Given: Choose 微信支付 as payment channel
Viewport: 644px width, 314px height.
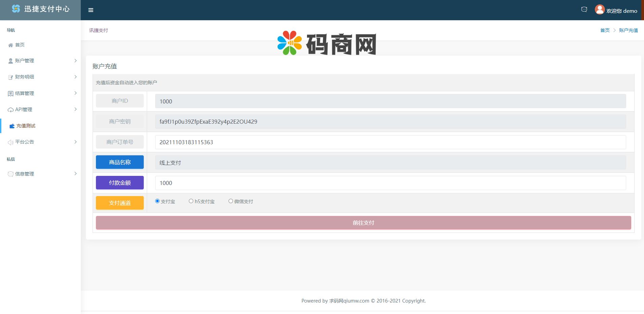Looking at the screenshot, I should [x=231, y=201].
